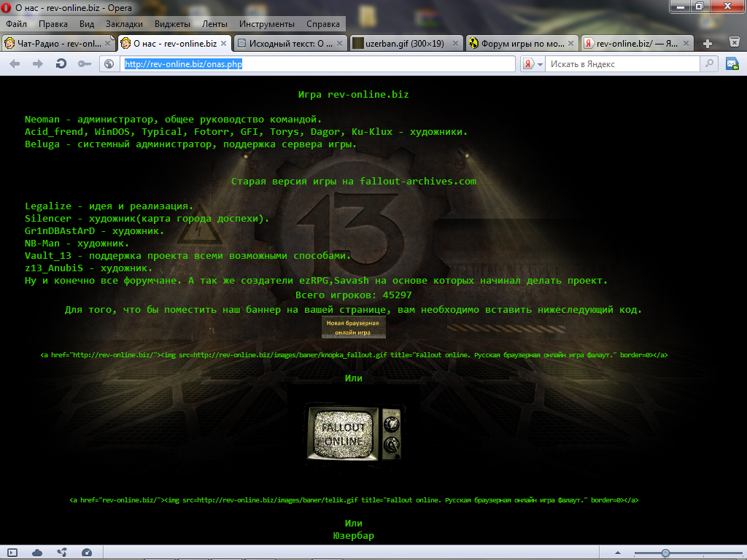Click the Vault_13 поддержка проекта line
This screenshot has height=560, width=747.
pyautogui.click(x=187, y=255)
